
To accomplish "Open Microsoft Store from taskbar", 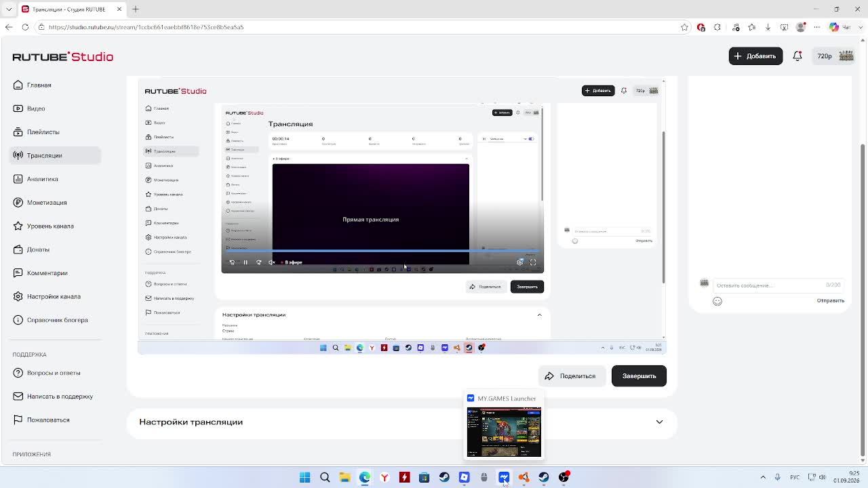I will point(424,477).
